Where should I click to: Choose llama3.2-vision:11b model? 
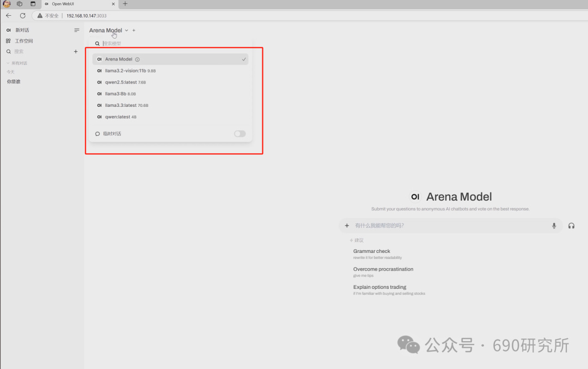pos(170,70)
